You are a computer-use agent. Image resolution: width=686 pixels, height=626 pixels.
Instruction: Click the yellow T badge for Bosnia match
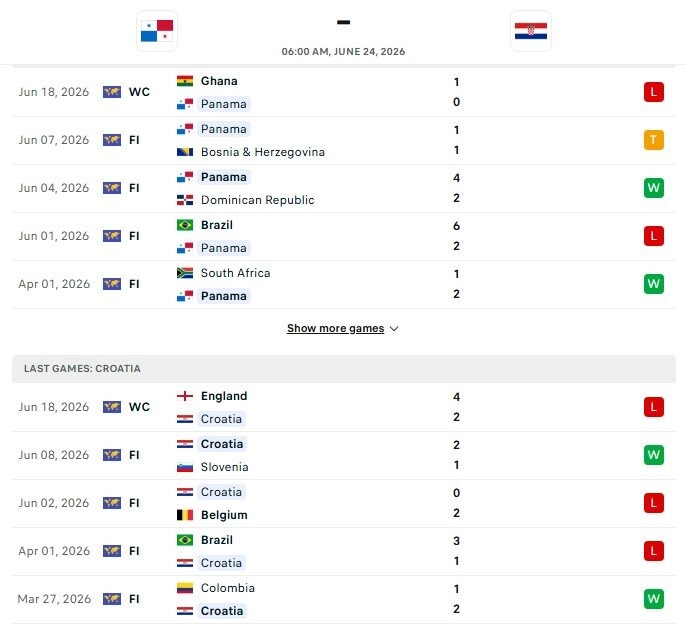point(654,140)
